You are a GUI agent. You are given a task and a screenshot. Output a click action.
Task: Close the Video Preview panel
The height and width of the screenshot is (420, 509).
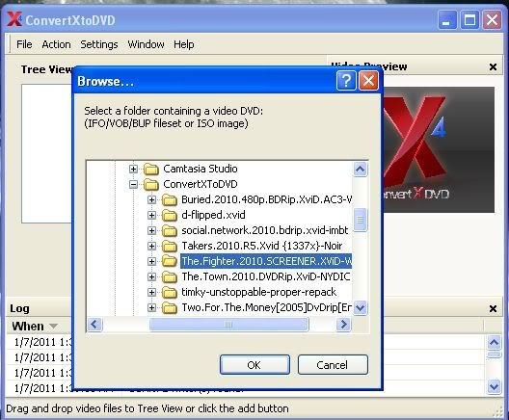coord(493,67)
